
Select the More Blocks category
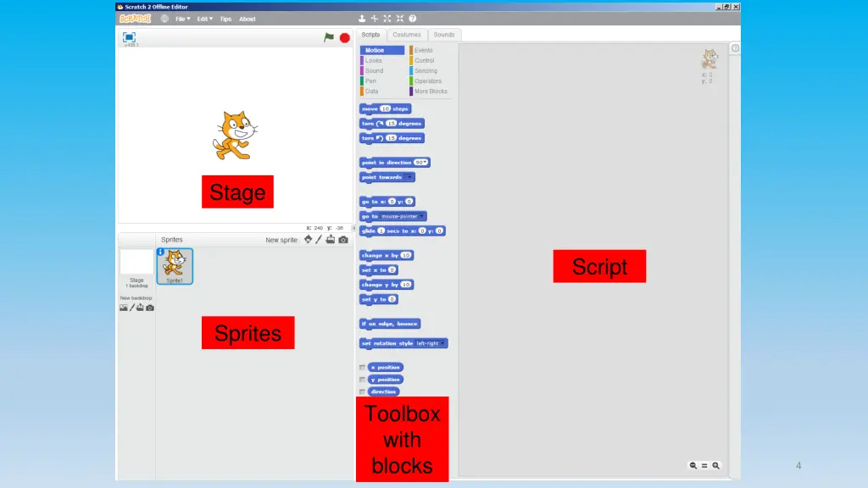point(431,91)
